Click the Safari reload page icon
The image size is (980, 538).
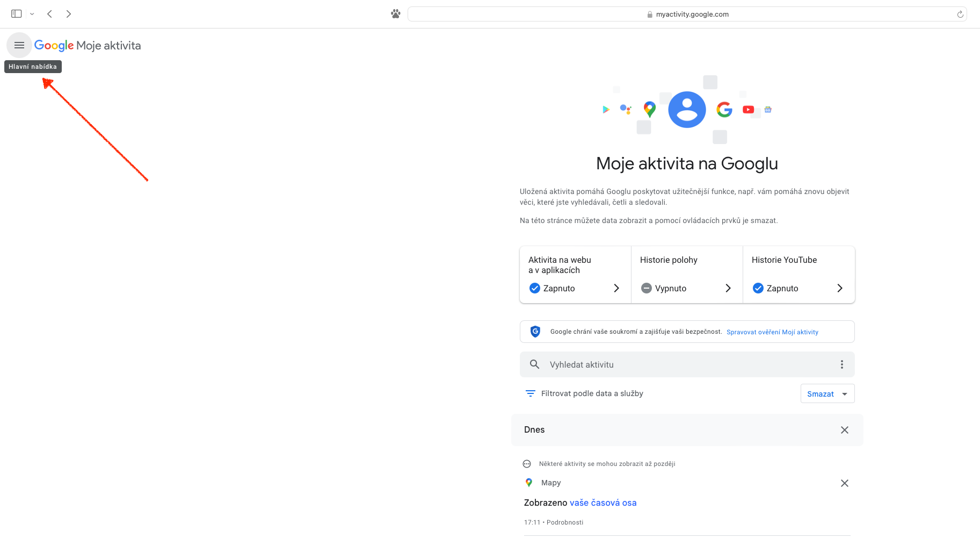pos(960,15)
